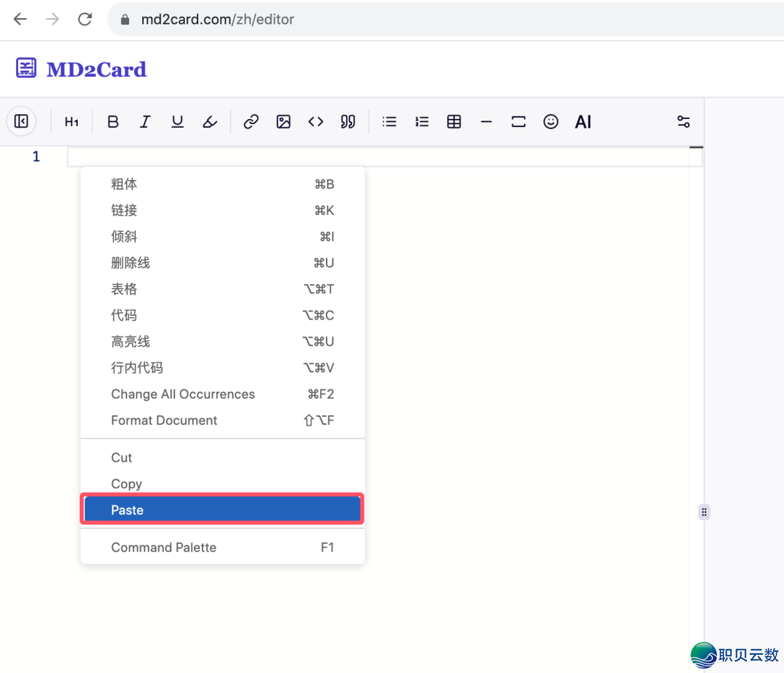Choose 行内代码 menu entry
This screenshot has width=784, height=673.
click(x=223, y=368)
